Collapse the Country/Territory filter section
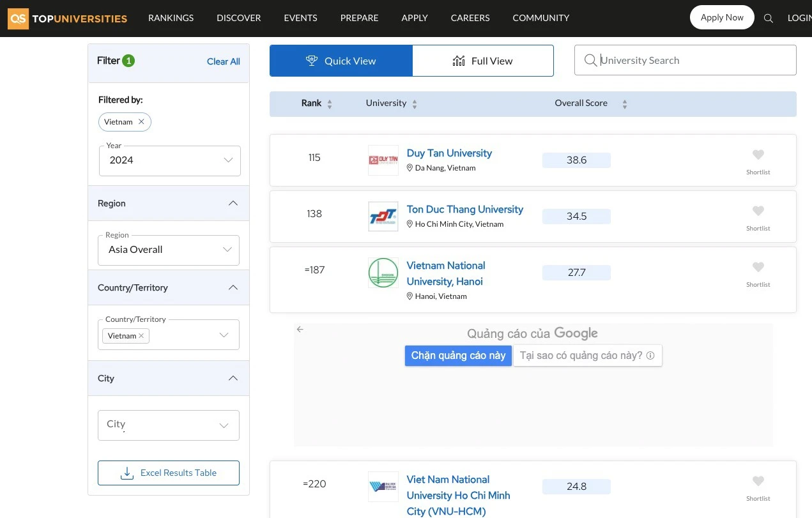The image size is (812, 518). (x=233, y=287)
